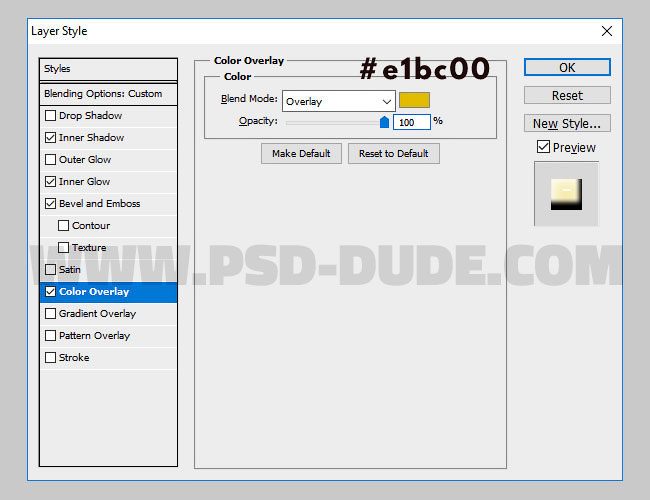Enable the Drop Shadow checkbox

pyautogui.click(x=50, y=115)
